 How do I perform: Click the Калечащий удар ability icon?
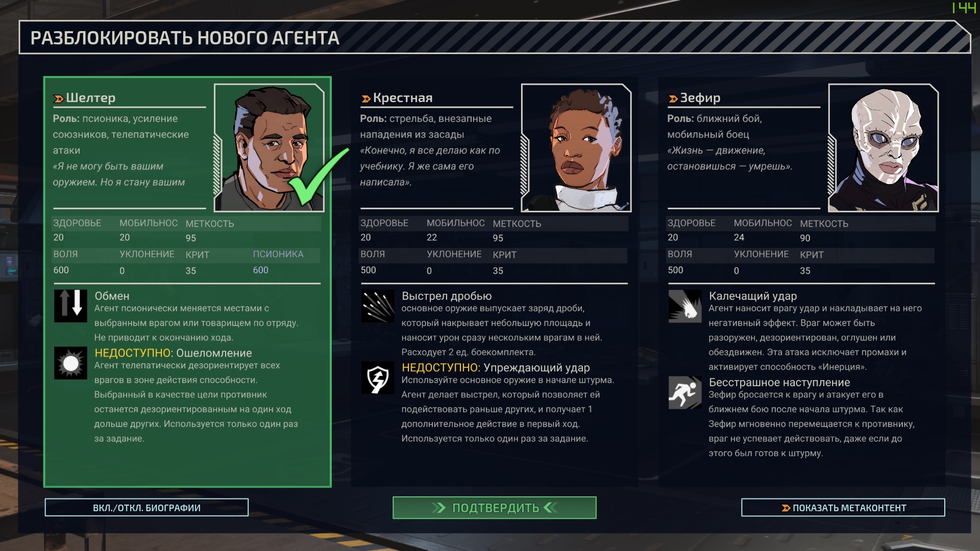click(685, 306)
